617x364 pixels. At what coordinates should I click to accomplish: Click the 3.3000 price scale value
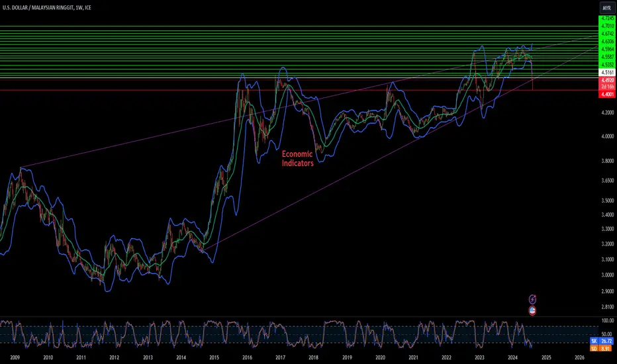[608, 229]
